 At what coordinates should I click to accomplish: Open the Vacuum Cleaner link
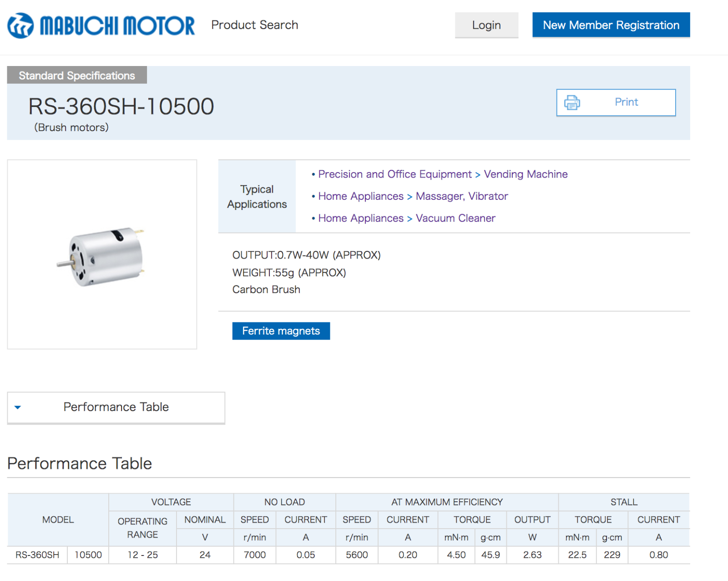(x=455, y=218)
